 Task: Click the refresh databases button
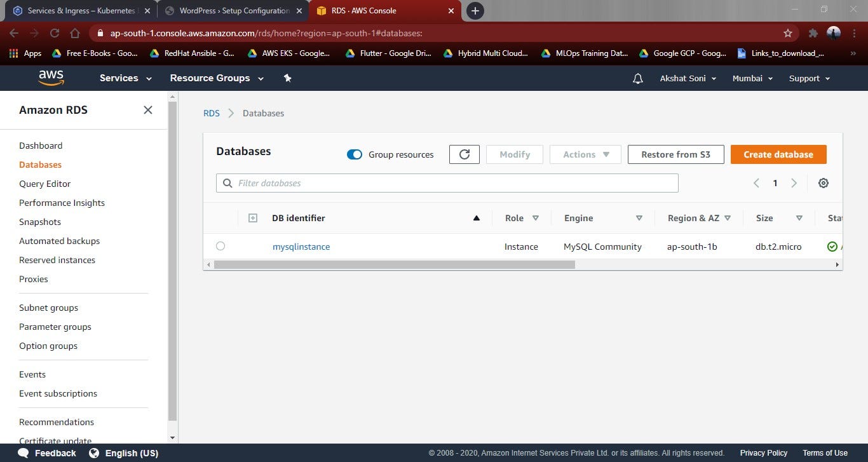coord(465,154)
